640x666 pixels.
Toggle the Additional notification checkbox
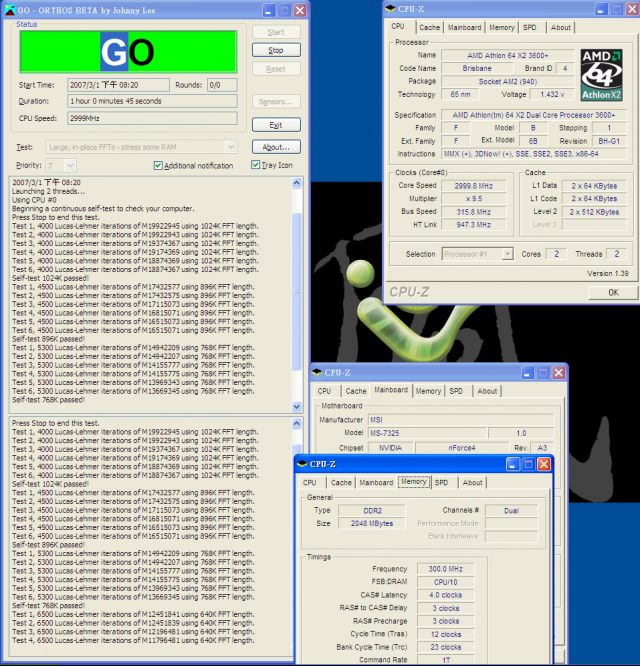click(158, 166)
